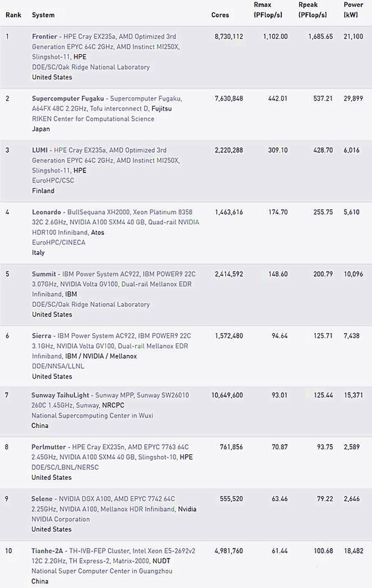Click the System column header

(x=43, y=15)
